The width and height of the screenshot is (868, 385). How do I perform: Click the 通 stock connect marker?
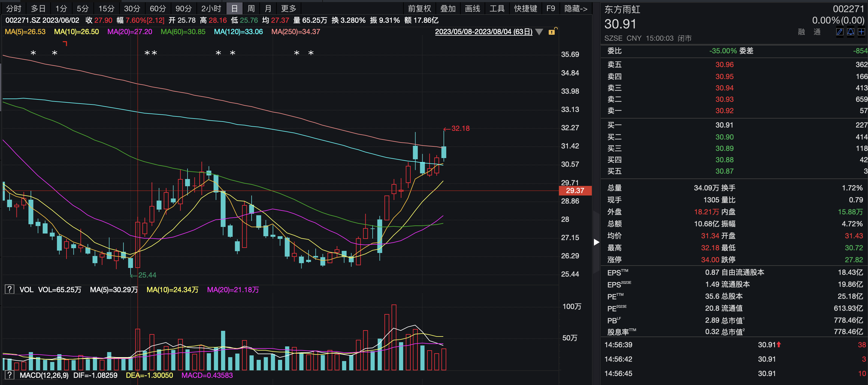[817, 32]
